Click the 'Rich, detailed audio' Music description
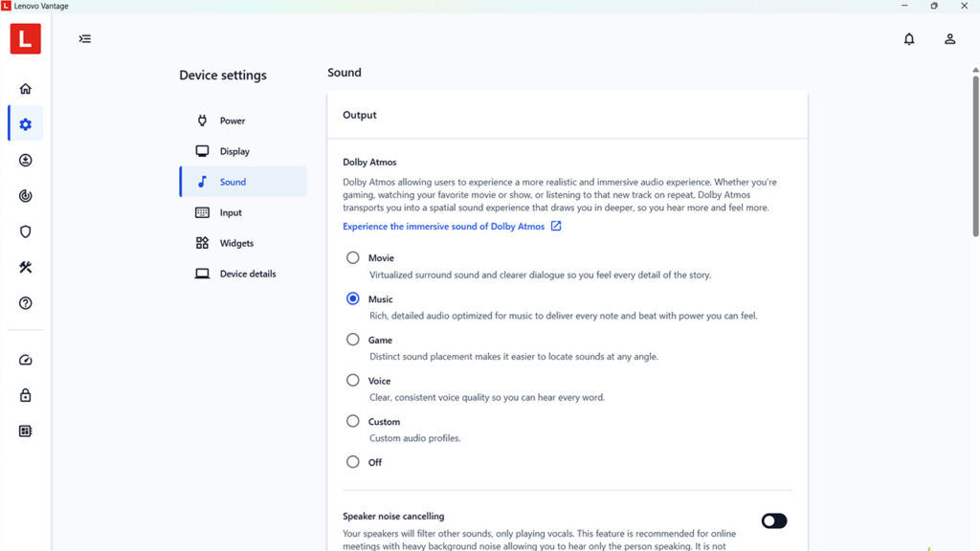Viewport: 980px width, 551px height. pyautogui.click(x=563, y=316)
